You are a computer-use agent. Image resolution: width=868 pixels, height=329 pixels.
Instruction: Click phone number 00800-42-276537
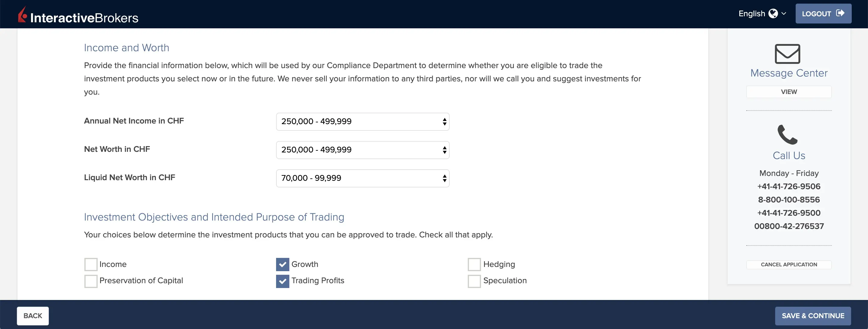coord(788,226)
